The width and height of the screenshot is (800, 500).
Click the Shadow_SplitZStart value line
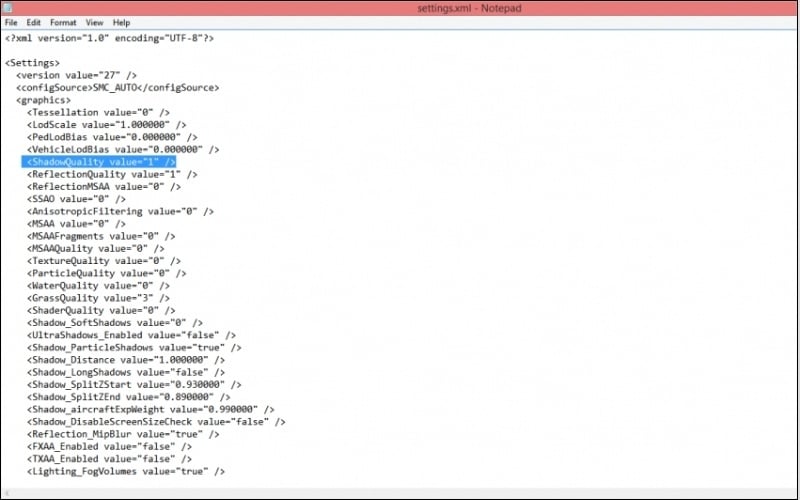(x=134, y=385)
